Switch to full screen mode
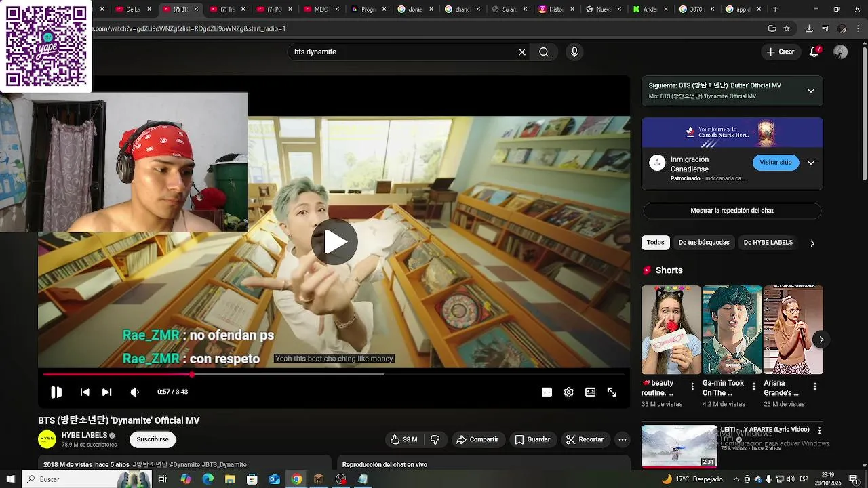Image resolution: width=868 pixels, height=488 pixels. 612,392
